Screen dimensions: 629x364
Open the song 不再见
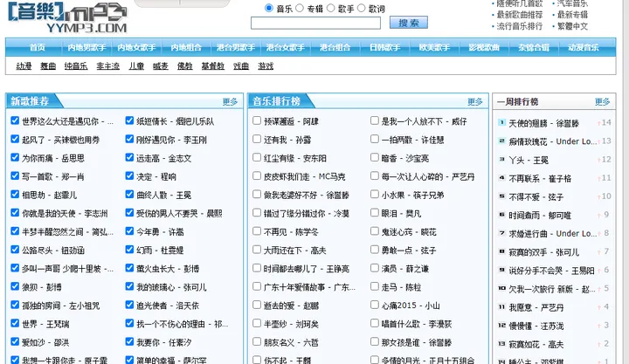[x=291, y=232]
